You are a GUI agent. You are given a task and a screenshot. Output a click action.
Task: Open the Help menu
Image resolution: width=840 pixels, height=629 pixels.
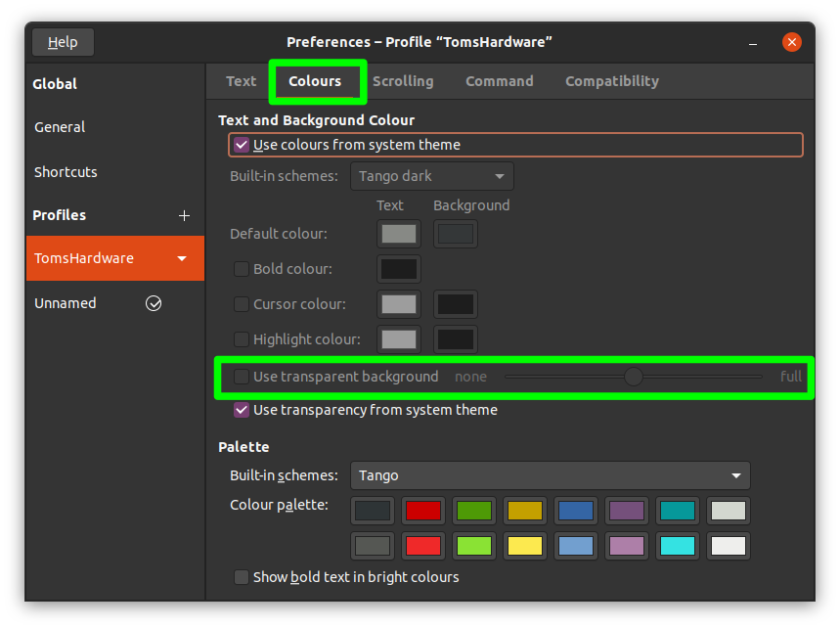pyautogui.click(x=62, y=41)
